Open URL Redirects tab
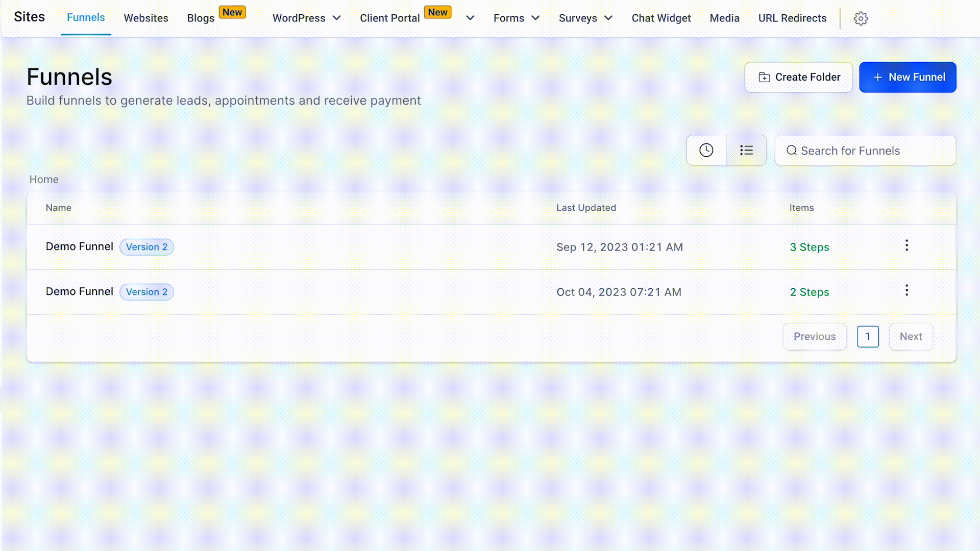The width and height of the screenshot is (980, 551). (792, 18)
